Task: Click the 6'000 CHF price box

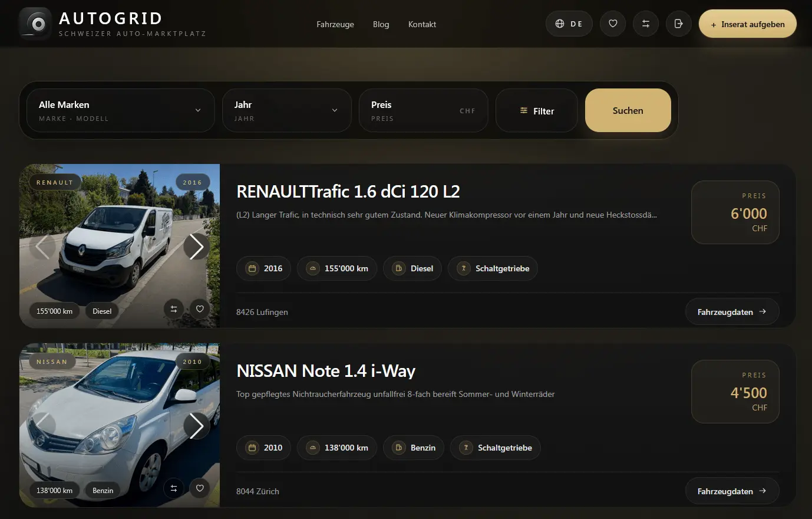Action: [x=735, y=212]
